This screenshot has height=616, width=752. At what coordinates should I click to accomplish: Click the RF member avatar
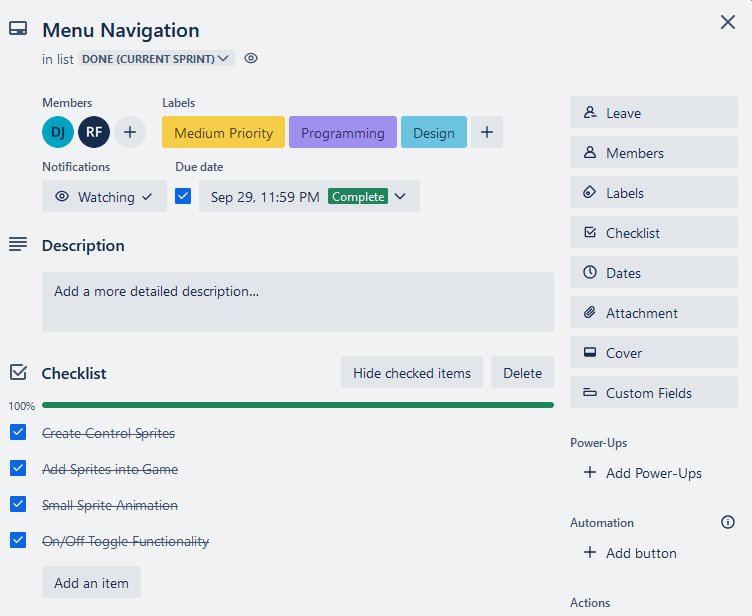(x=94, y=132)
